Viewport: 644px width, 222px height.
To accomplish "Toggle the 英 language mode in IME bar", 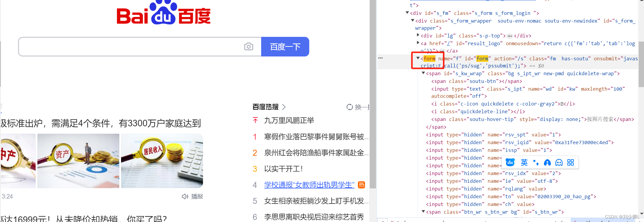I will pos(524,162).
